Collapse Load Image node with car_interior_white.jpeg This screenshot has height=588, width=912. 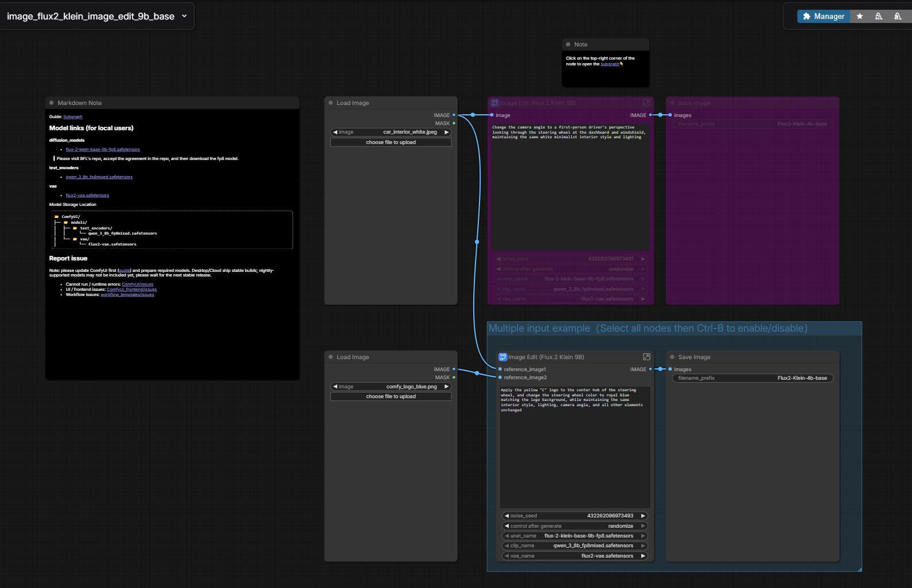(x=330, y=103)
